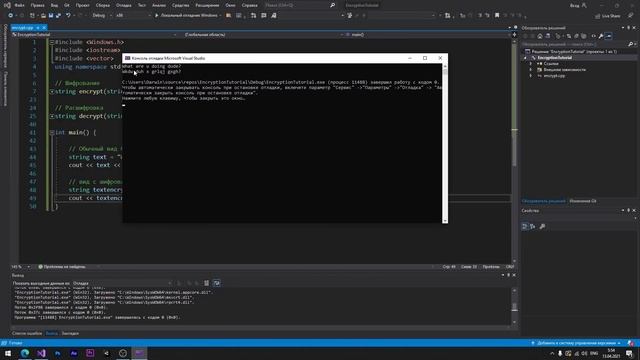Open the Вид menu
Viewport: 640px width, 360px height.
click(x=54, y=5)
